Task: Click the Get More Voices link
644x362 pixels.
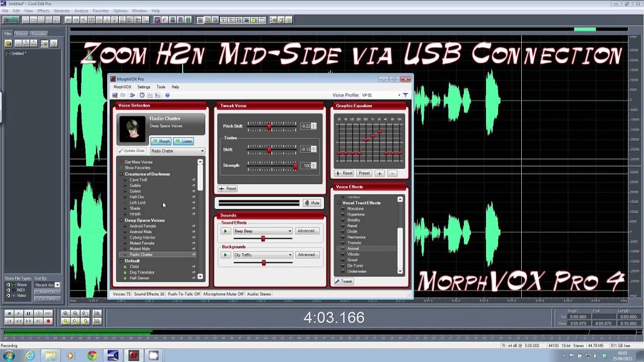Action: (138, 162)
